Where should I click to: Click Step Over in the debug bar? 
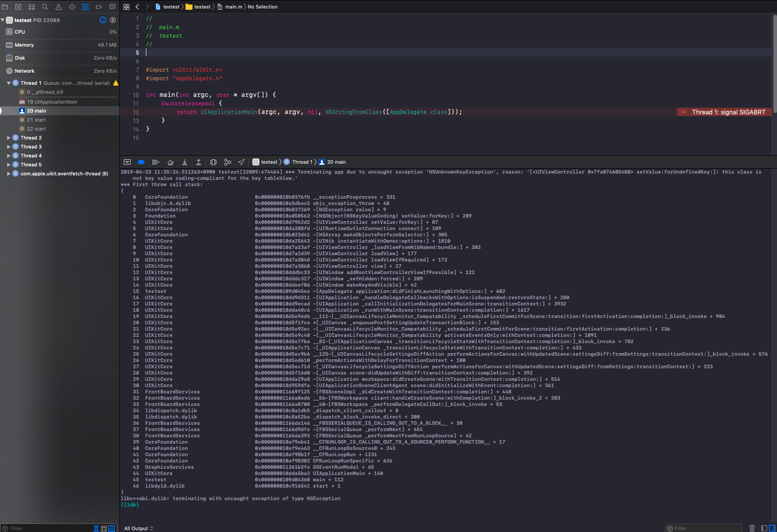click(x=171, y=162)
